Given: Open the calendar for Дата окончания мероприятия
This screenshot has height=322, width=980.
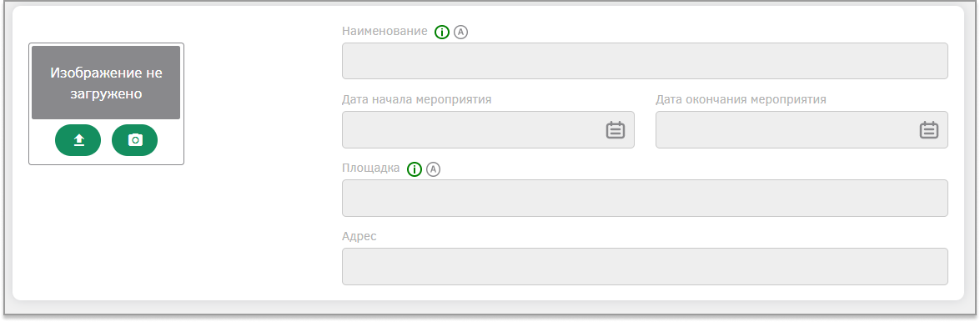Looking at the screenshot, I should coord(929,130).
